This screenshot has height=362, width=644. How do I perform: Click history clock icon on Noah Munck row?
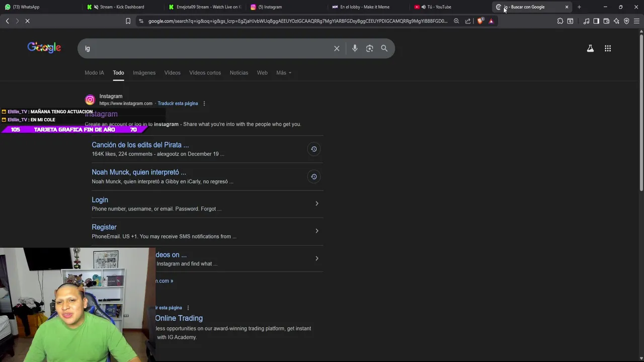(x=313, y=176)
